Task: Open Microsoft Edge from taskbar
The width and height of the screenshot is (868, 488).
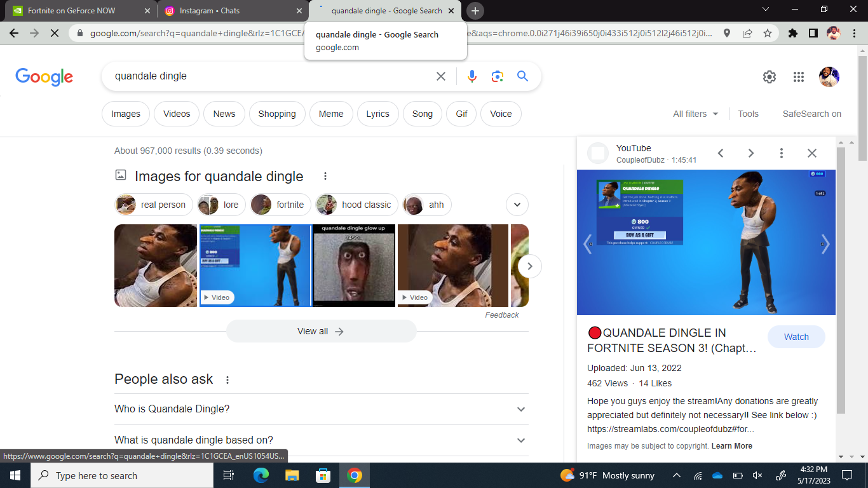Action: pos(261,475)
